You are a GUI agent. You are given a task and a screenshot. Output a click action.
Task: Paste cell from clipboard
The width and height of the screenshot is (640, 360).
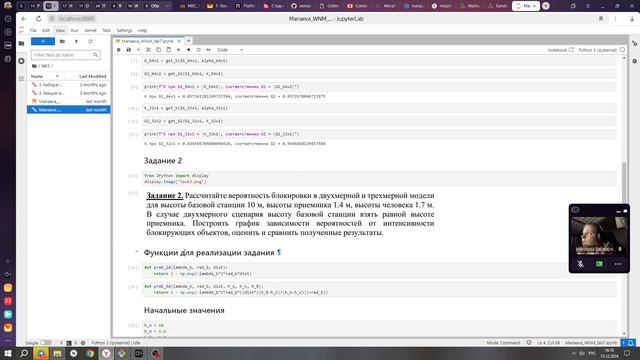click(x=169, y=50)
